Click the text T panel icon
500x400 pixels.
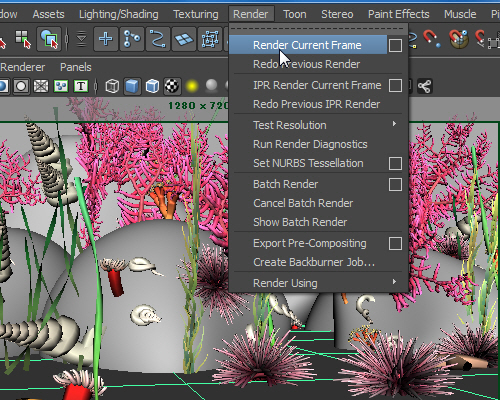(81, 86)
